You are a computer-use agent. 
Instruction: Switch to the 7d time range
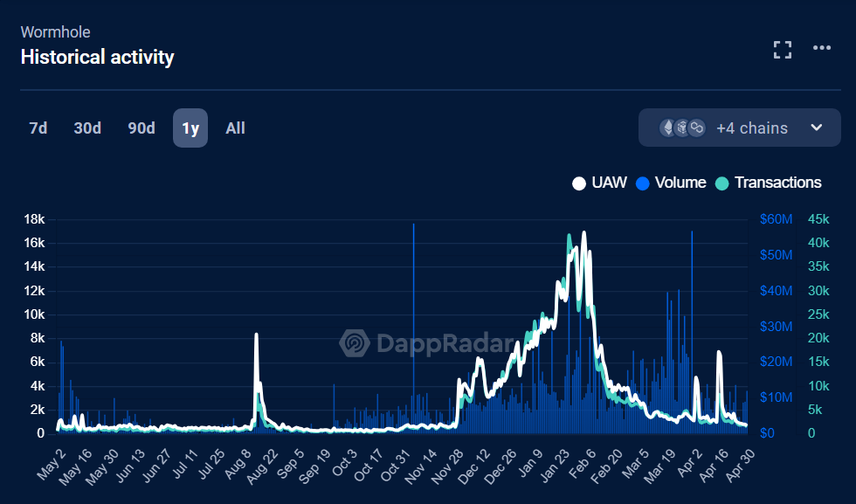click(38, 128)
